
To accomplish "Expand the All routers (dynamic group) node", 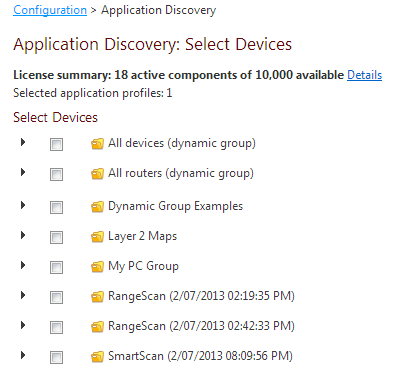I will [x=23, y=172].
